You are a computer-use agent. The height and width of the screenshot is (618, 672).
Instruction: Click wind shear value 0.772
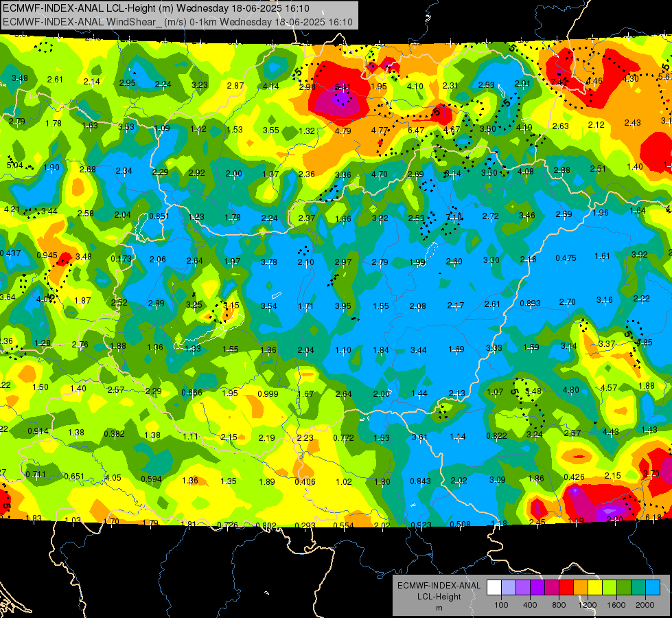click(x=343, y=437)
